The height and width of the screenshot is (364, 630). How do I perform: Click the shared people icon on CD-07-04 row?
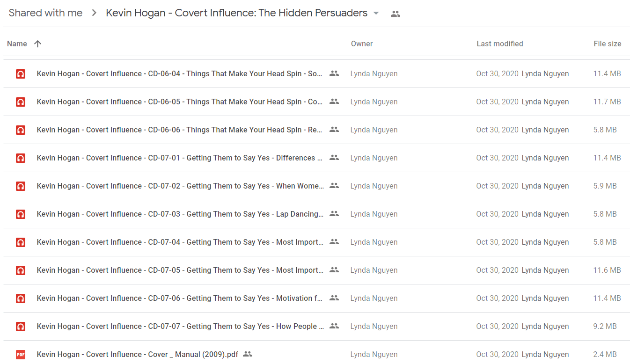334,242
